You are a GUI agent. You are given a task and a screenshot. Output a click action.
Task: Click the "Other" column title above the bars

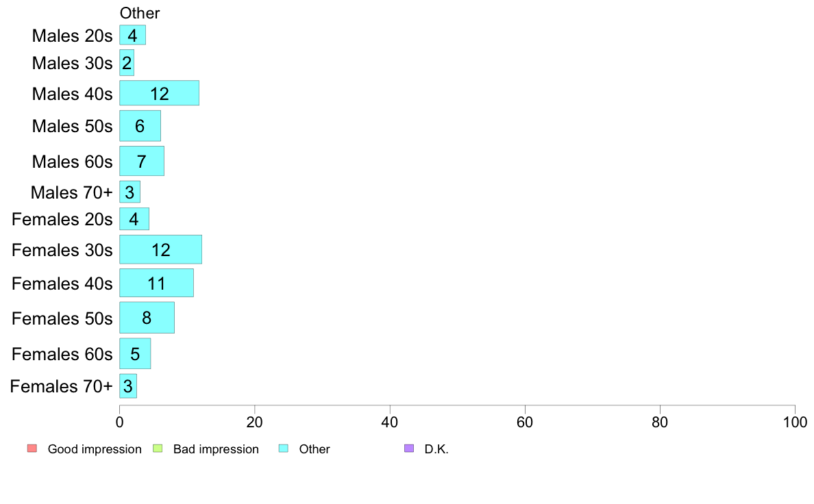(140, 13)
